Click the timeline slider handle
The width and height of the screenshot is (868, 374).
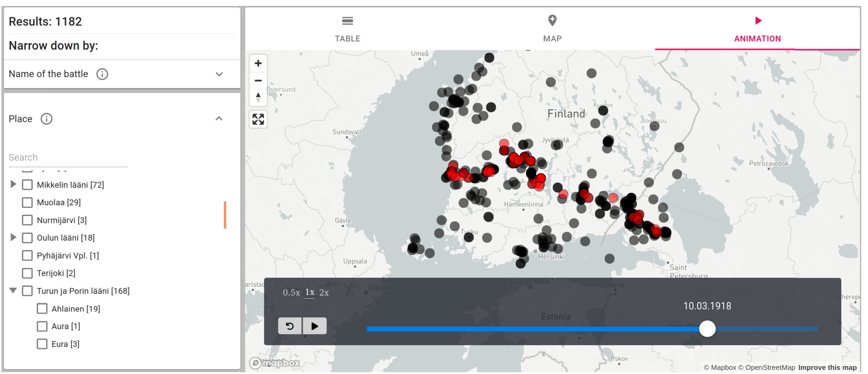[707, 329]
